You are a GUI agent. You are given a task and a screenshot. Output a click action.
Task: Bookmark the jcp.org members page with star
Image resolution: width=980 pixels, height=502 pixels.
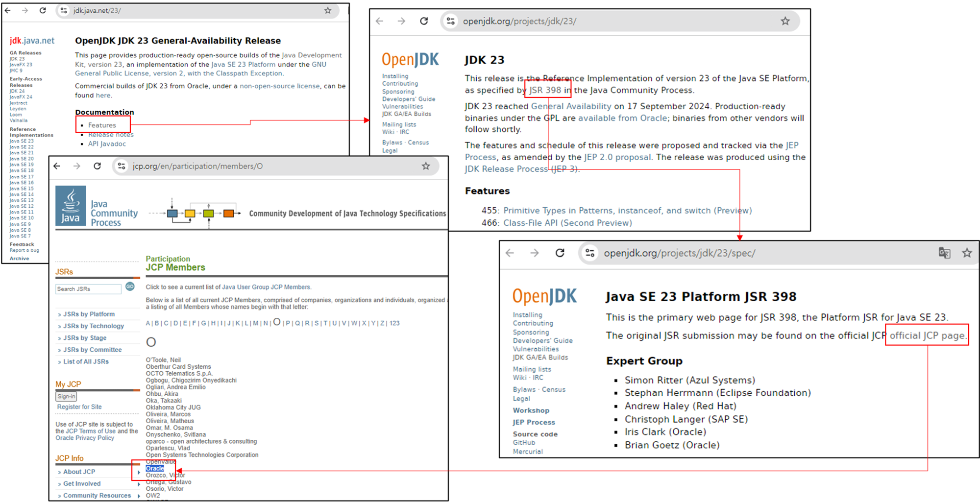click(426, 166)
